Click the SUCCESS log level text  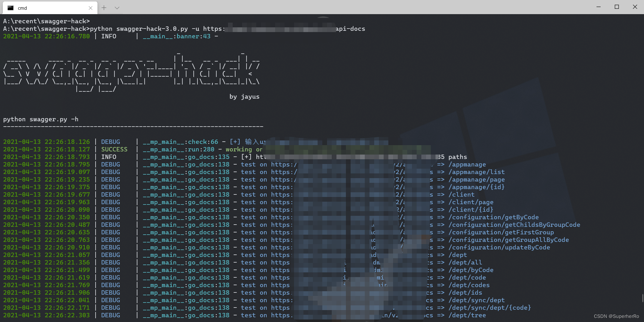pos(114,149)
